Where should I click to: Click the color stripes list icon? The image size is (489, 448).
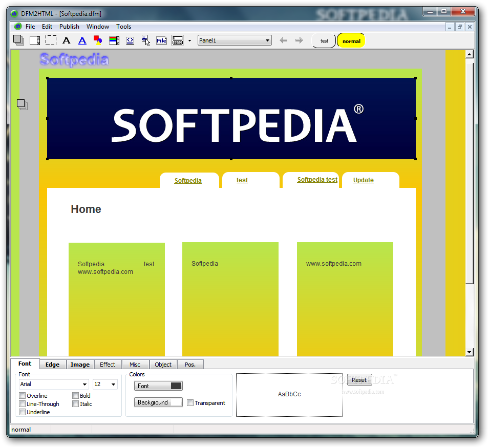click(114, 40)
